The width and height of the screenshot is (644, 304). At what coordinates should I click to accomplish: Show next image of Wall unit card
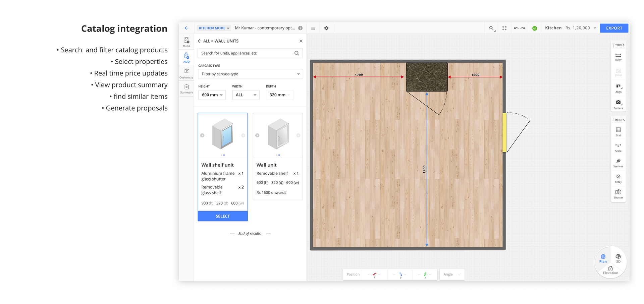[298, 135]
